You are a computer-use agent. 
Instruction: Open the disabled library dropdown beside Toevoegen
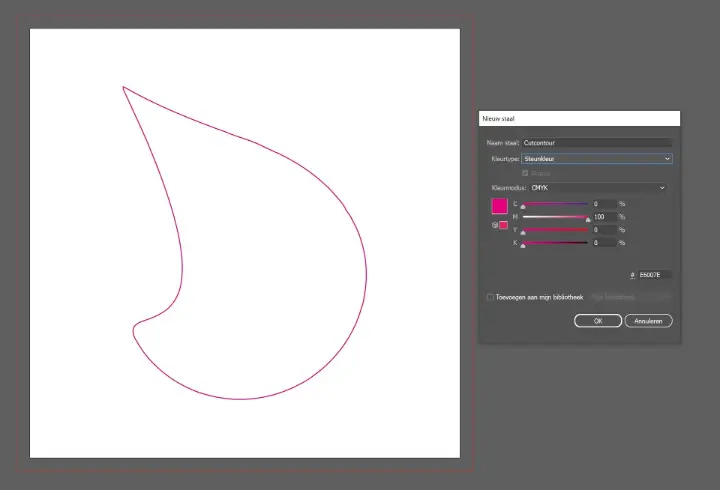pyautogui.click(x=631, y=297)
